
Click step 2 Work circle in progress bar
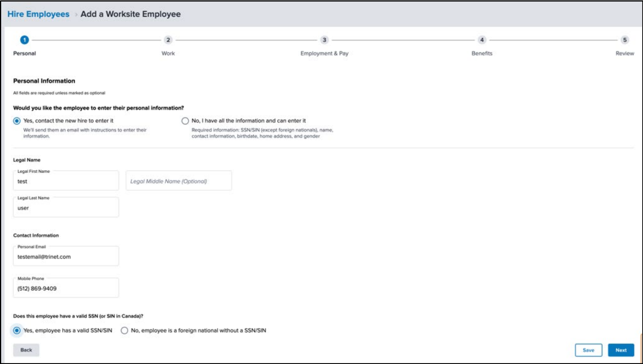(168, 40)
